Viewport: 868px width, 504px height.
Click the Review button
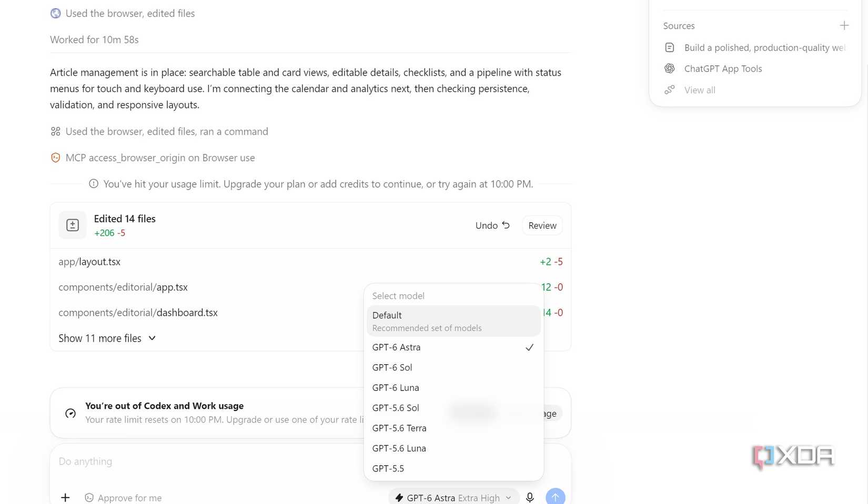[x=542, y=225]
